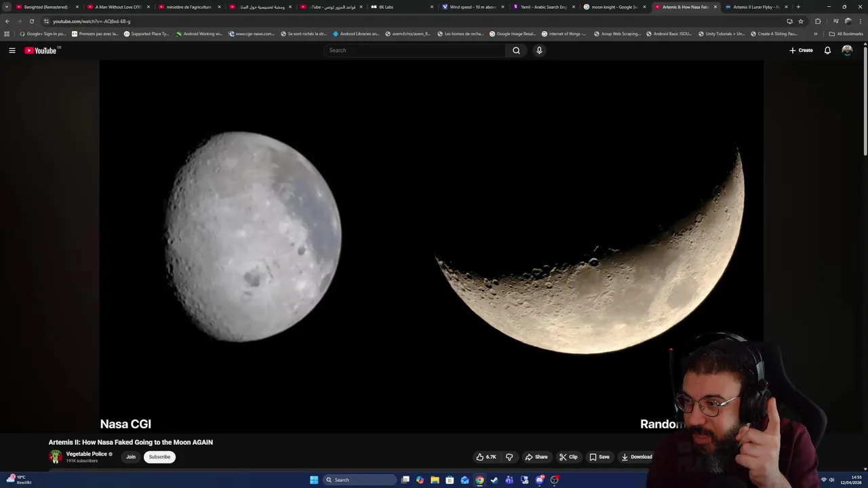Screen dimensions: 868x488
Task: Open a new browser tab
Action: [798, 7]
